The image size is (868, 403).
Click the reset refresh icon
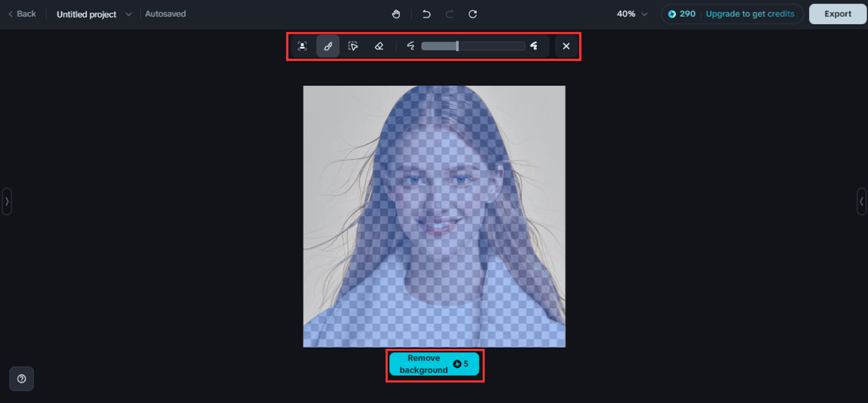pos(473,14)
